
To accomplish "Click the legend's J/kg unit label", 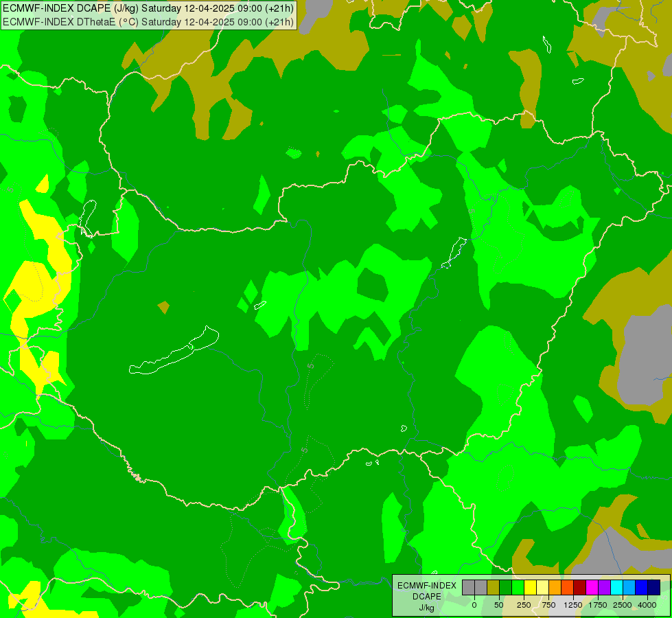I will 427,608.
